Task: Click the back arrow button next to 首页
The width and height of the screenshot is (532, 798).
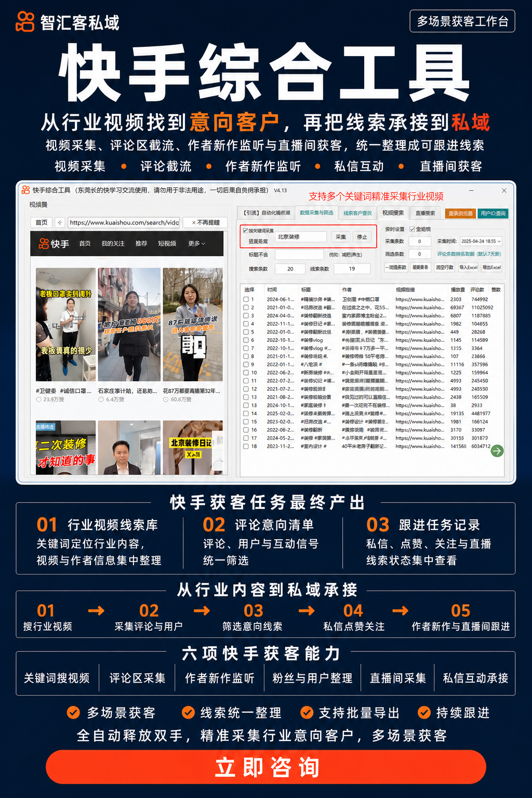Action: 60,222
